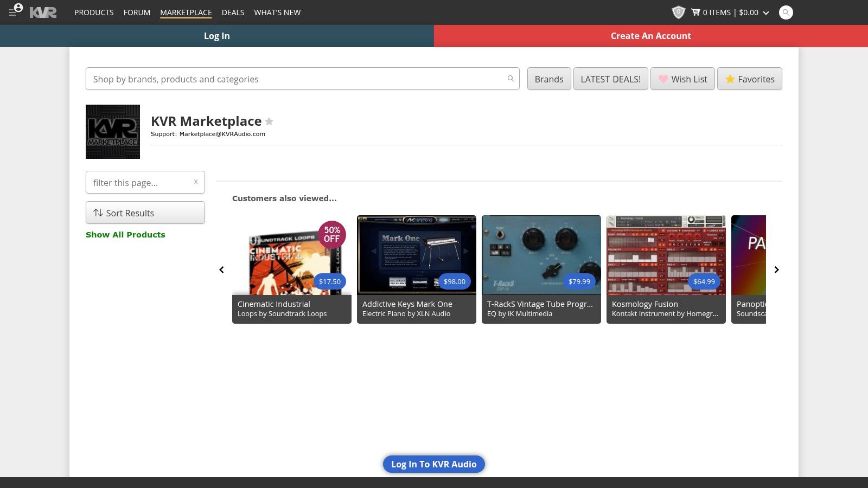Click the $17.50 price tag
This screenshot has width=868, height=488.
point(330,281)
